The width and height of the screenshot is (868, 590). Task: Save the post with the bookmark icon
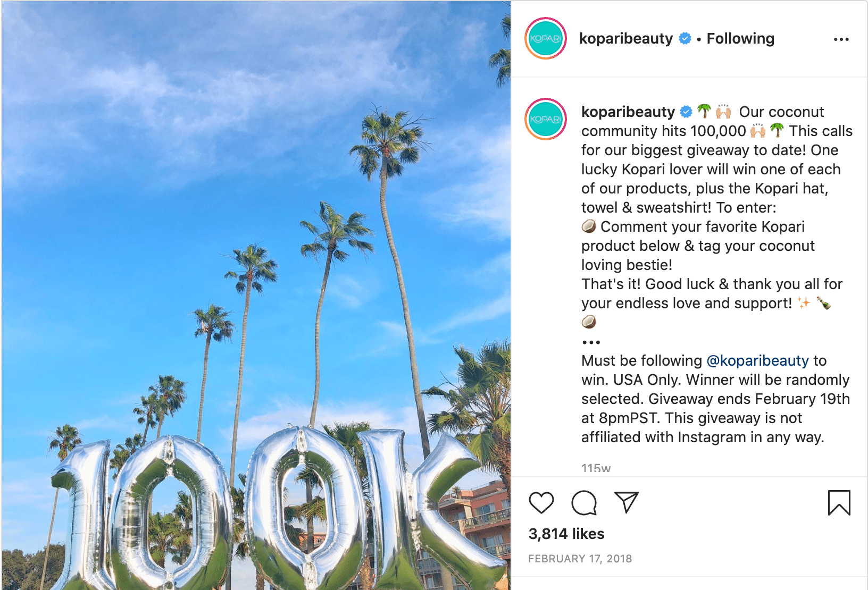839,503
